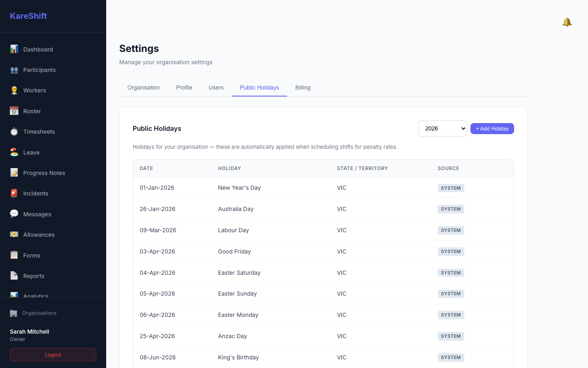Click the Leave beach icon
588x368 pixels.
pos(14,152)
